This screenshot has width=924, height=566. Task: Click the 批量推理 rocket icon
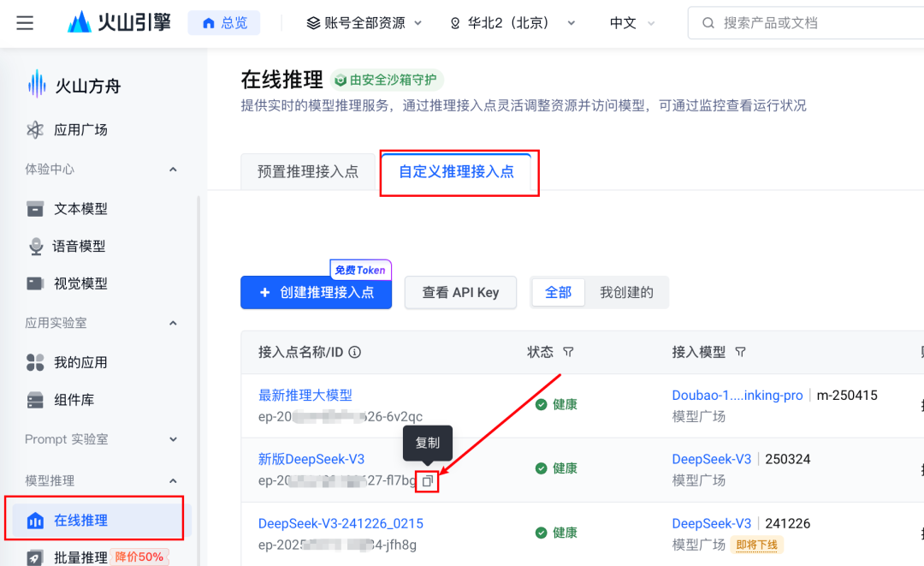coord(35,557)
